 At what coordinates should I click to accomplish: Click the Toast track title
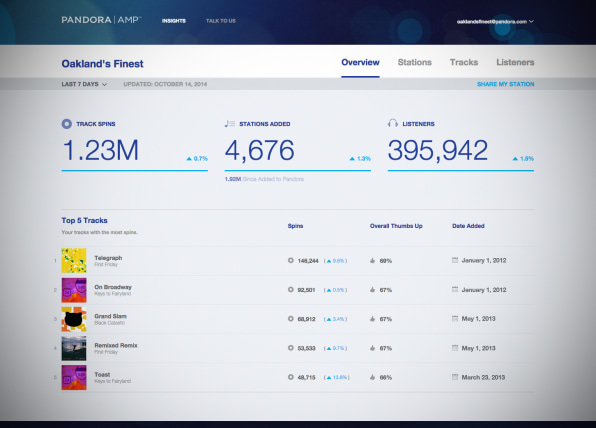[102, 374]
